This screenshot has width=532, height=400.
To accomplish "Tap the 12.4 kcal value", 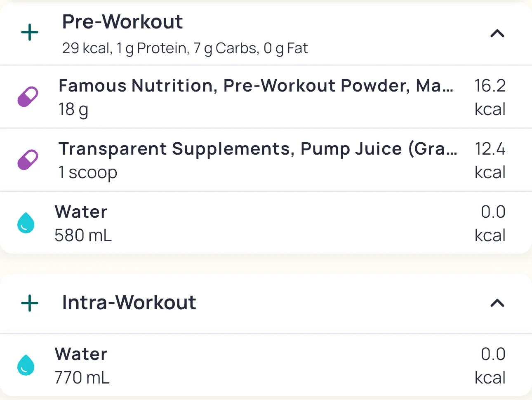I will click(x=490, y=160).
